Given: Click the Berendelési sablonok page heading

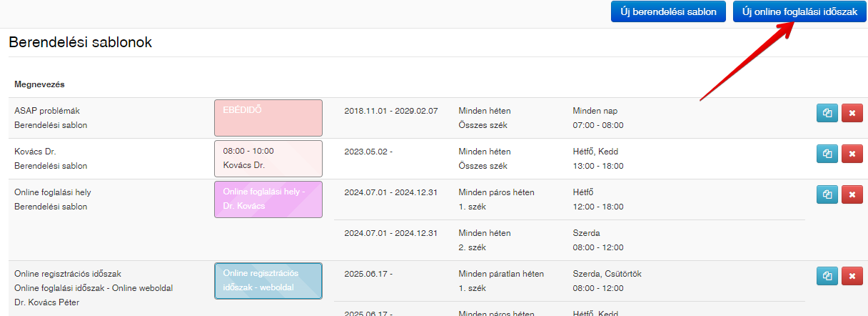Looking at the screenshot, I should coord(80,42).
